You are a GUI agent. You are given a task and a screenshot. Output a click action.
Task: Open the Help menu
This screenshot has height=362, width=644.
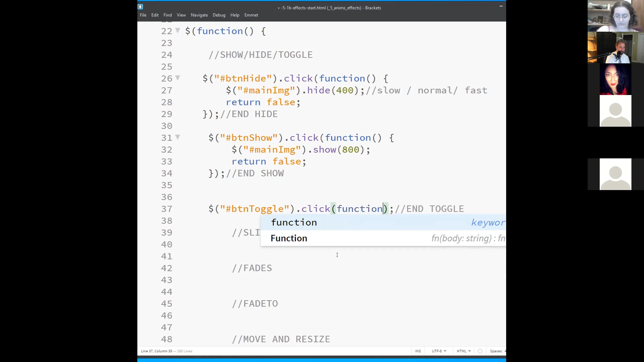pos(235,15)
